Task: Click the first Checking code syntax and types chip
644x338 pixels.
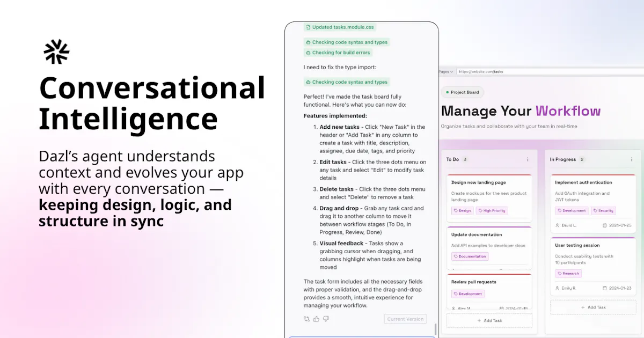Action: (x=346, y=42)
